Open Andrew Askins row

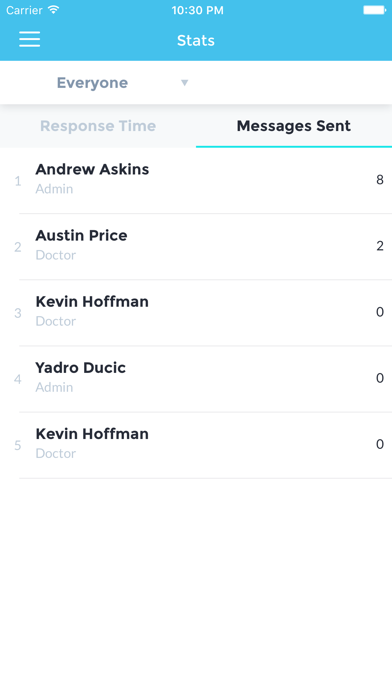click(x=196, y=180)
